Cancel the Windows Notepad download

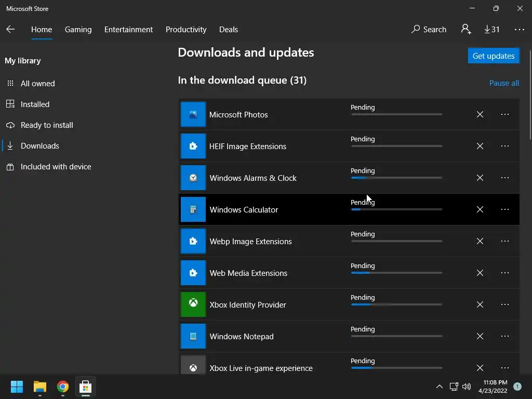pos(480,336)
